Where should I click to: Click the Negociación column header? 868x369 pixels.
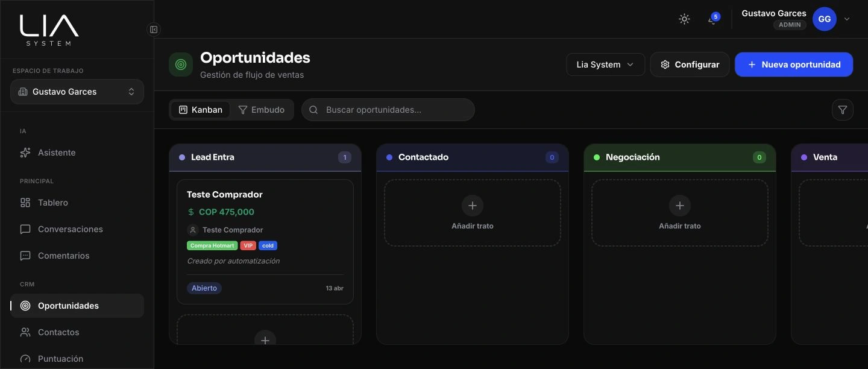coord(680,157)
